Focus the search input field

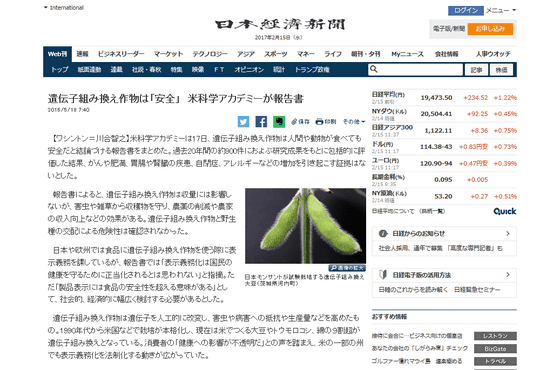(x=415, y=70)
